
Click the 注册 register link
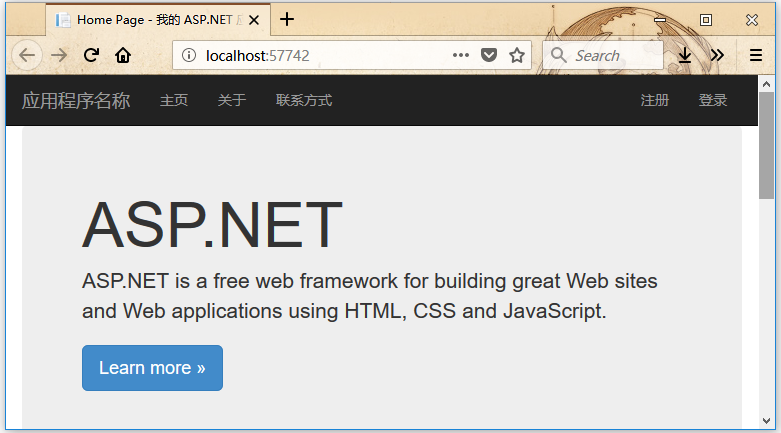pos(655,100)
